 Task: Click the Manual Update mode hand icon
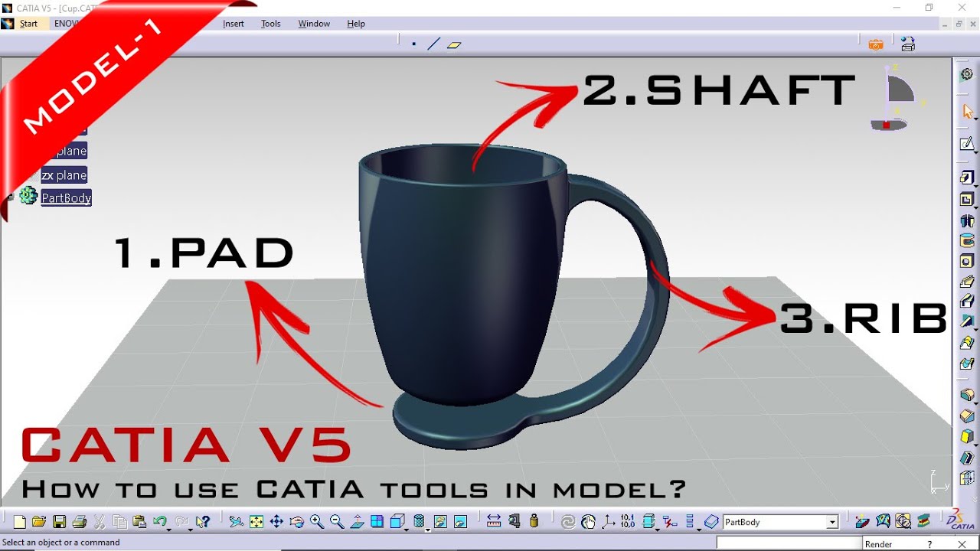pos(588,522)
